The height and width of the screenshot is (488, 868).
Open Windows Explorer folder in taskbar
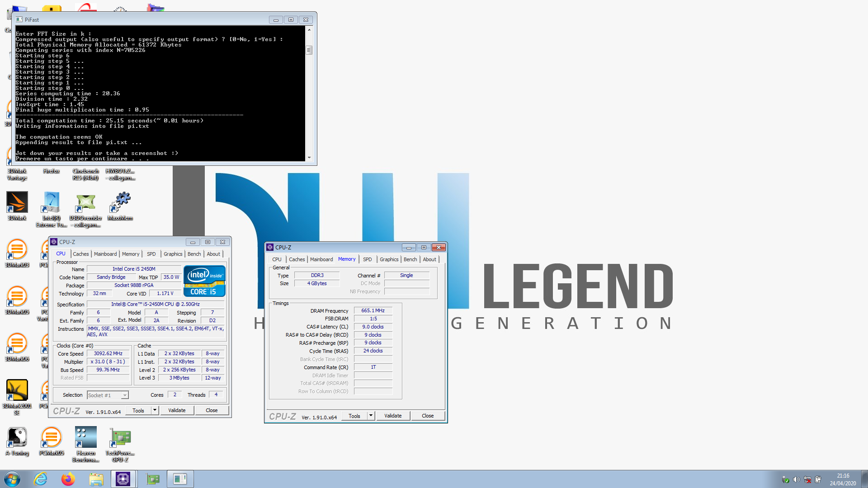96,479
